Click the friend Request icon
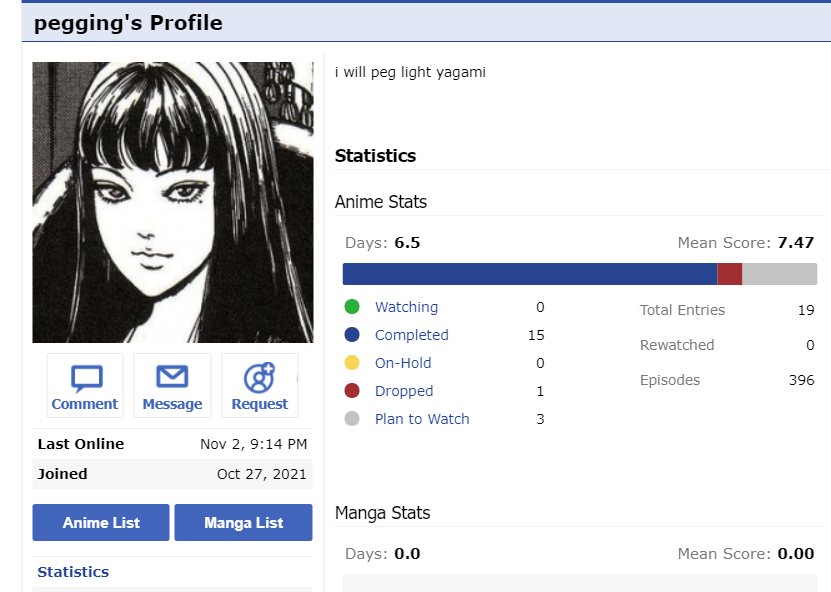The height and width of the screenshot is (592, 831). coord(259,378)
